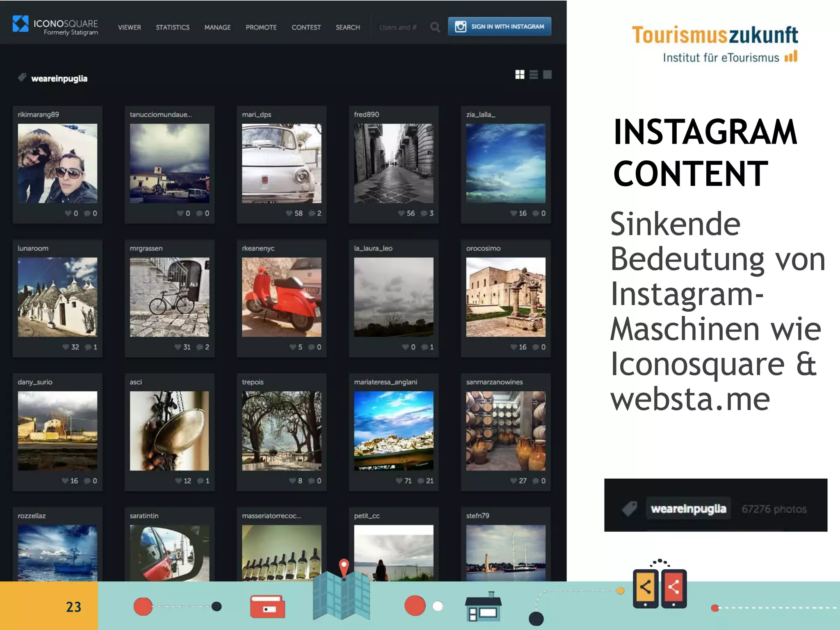Screen dimensions: 840x630
Task: Open dany_surio stormy landscape photo
Action: 57,431
